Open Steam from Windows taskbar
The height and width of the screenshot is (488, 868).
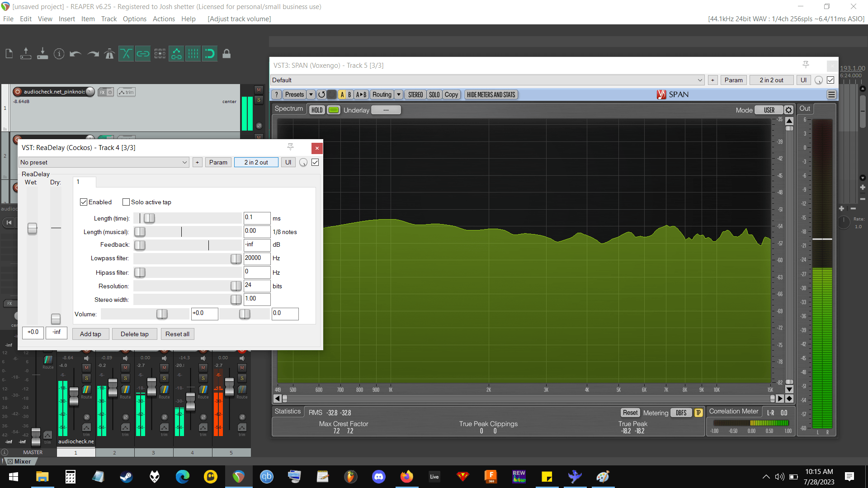126,477
